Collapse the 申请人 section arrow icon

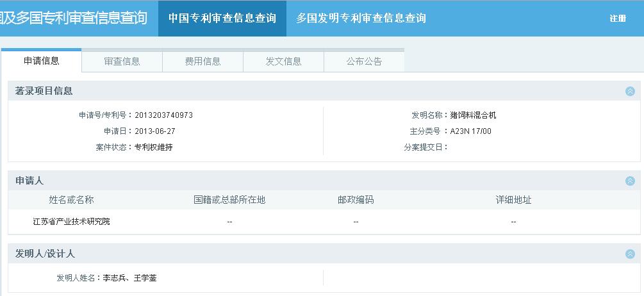pyautogui.click(x=630, y=181)
